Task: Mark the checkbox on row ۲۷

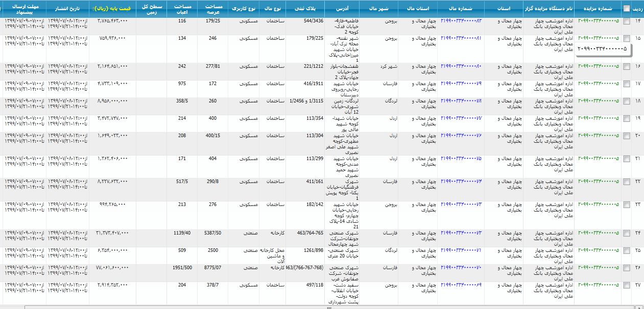Action: [627, 286]
